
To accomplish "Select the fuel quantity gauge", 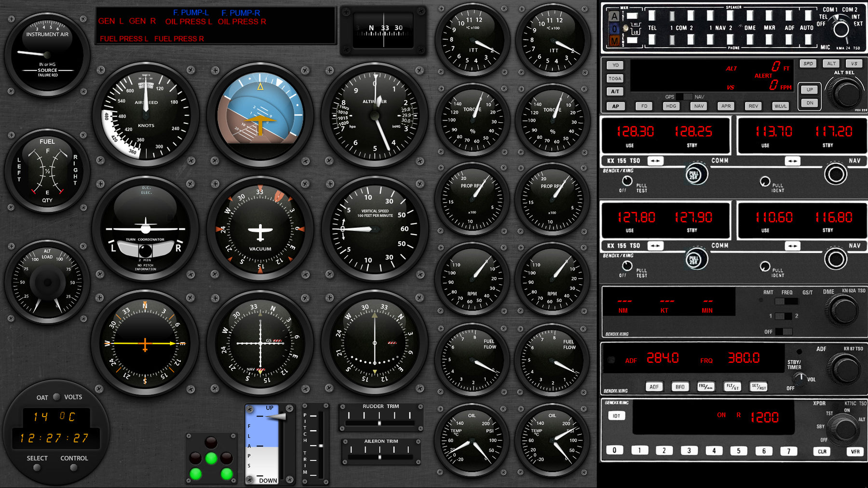I will 47,171.
